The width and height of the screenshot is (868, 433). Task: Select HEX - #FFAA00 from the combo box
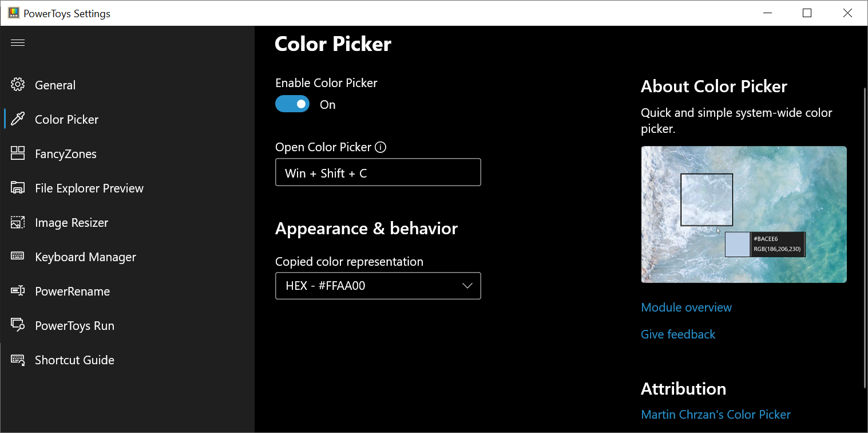tap(378, 285)
